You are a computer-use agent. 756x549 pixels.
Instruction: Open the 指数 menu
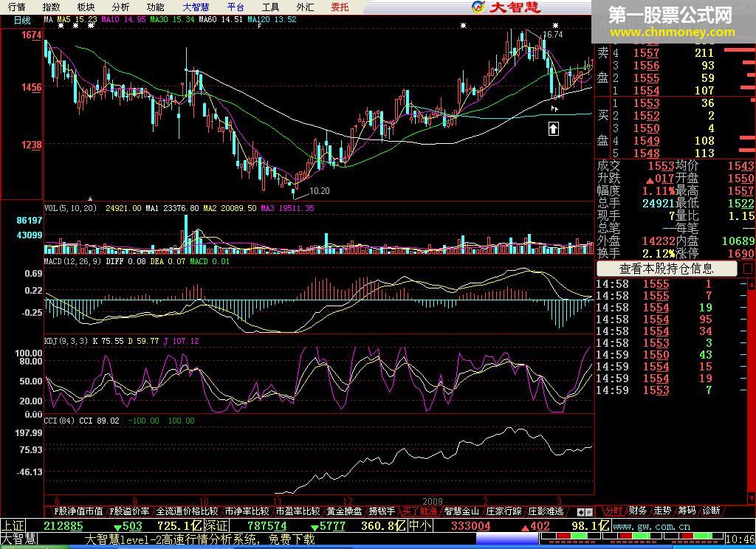[x=51, y=7]
